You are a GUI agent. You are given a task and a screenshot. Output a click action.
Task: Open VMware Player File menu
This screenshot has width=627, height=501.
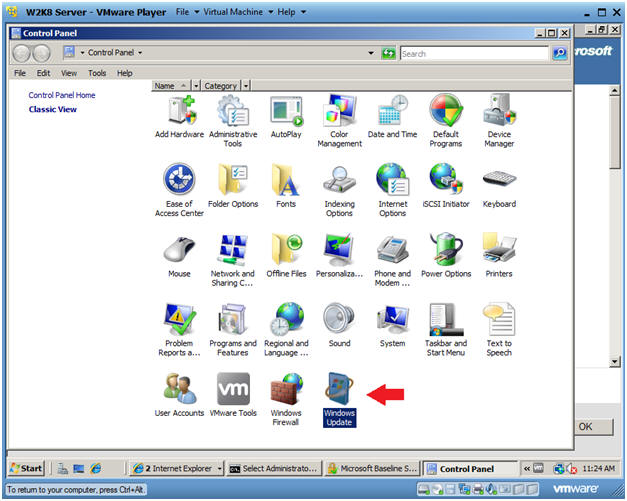(187, 12)
